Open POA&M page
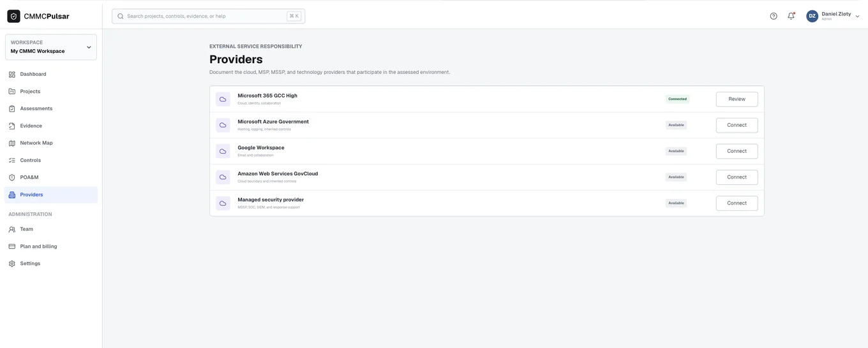868x348 pixels. click(51, 178)
